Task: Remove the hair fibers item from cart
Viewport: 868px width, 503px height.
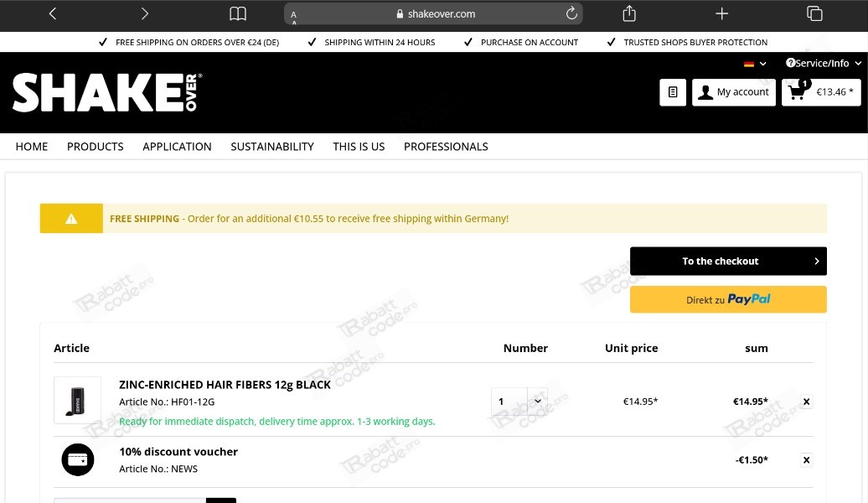Action: [x=807, y=402]
